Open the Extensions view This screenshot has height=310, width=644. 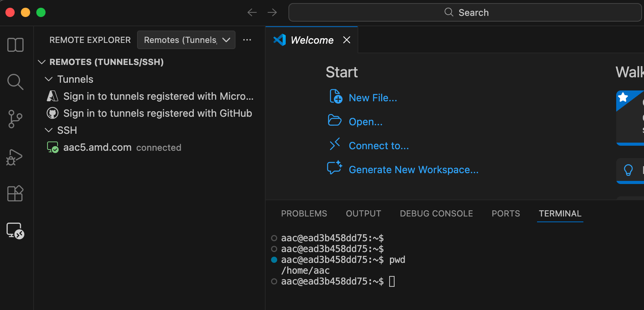pos(15,193)
